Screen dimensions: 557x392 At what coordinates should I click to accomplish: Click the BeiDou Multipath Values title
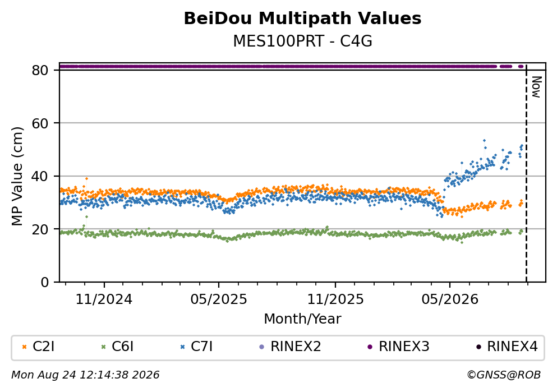pyautogui.click(x=302, y=19)
